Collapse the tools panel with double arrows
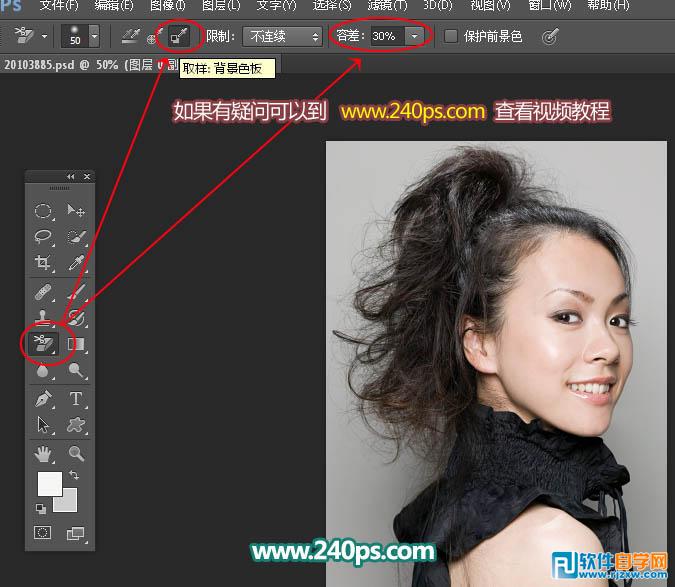 pyautogui.click(x=71, y=176)
